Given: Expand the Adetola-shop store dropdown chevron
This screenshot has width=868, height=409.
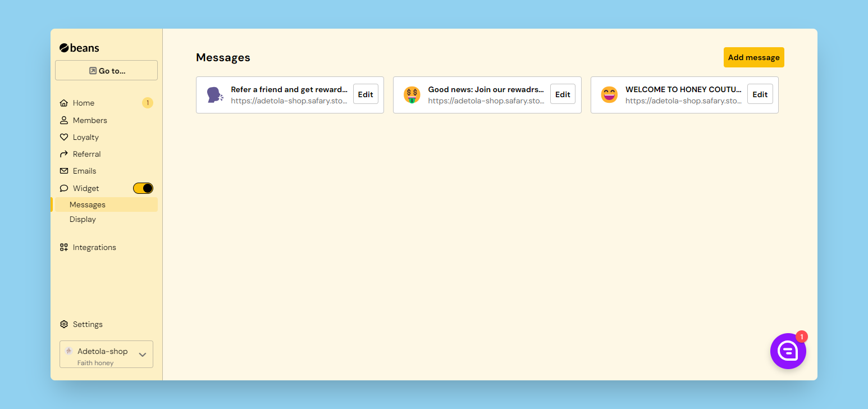Looking at the screenshot, I should pyautogui.click(x=143, y=355).
